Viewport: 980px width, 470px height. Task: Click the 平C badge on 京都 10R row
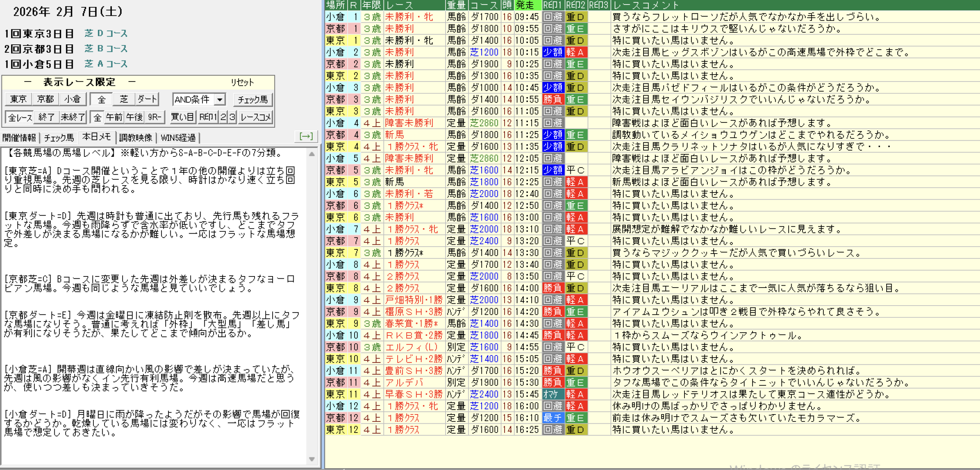pyautogui.click(x=575, y=347)
